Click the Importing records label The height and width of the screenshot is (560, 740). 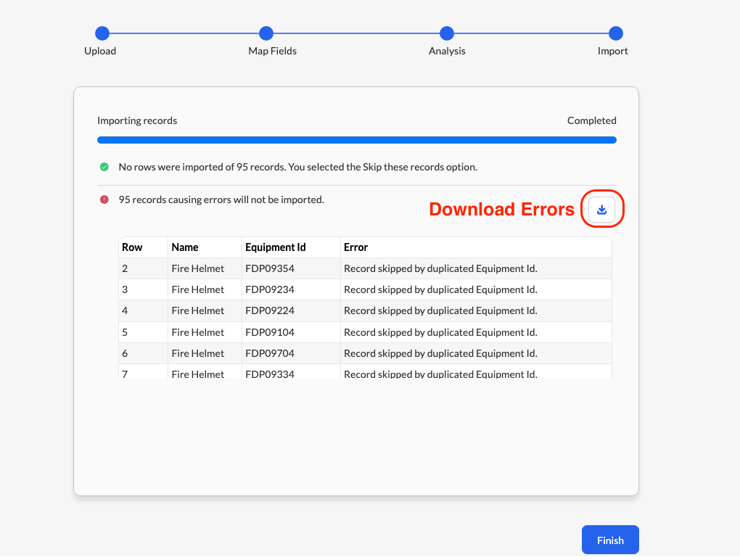click(x=137, y=120)
